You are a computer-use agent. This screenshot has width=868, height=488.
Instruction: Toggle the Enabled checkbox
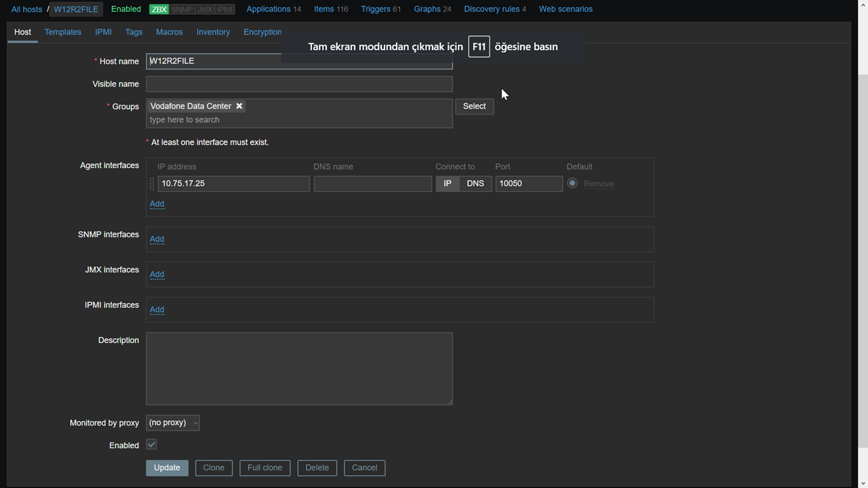pos(151,445)
